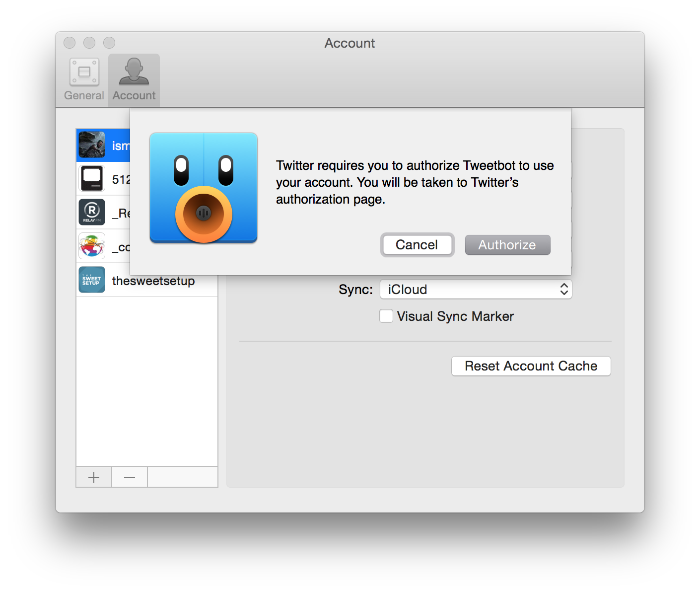This screenshot has width=700, height=592.
Task: Open the Sync iCloud dropdown
Action: click(x=476, y=289)
